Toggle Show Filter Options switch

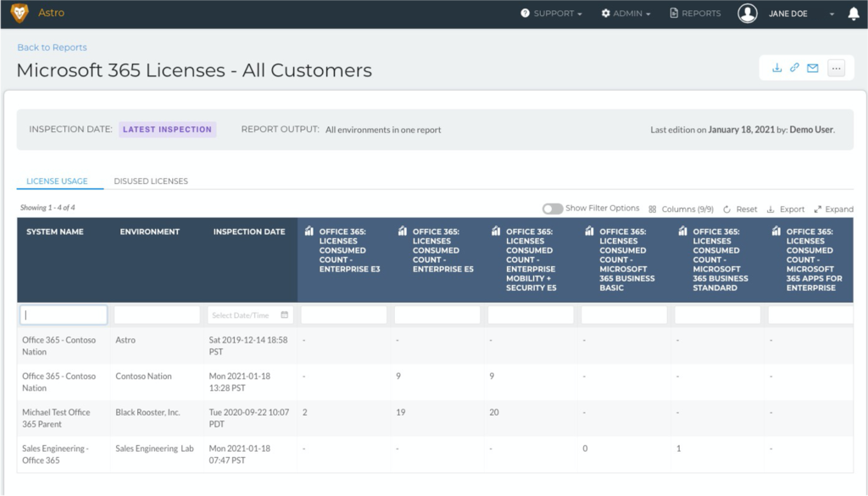point(552,209)
